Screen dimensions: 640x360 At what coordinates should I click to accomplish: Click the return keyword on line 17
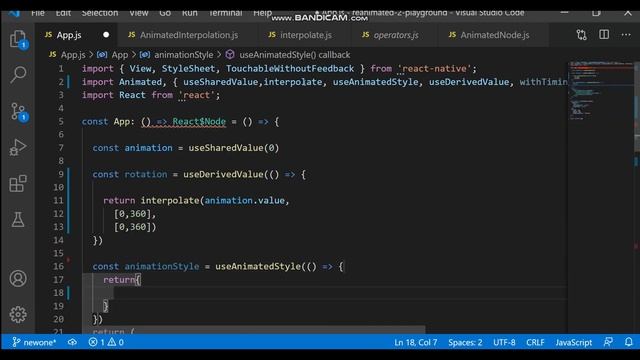click(x=119, y=280)
